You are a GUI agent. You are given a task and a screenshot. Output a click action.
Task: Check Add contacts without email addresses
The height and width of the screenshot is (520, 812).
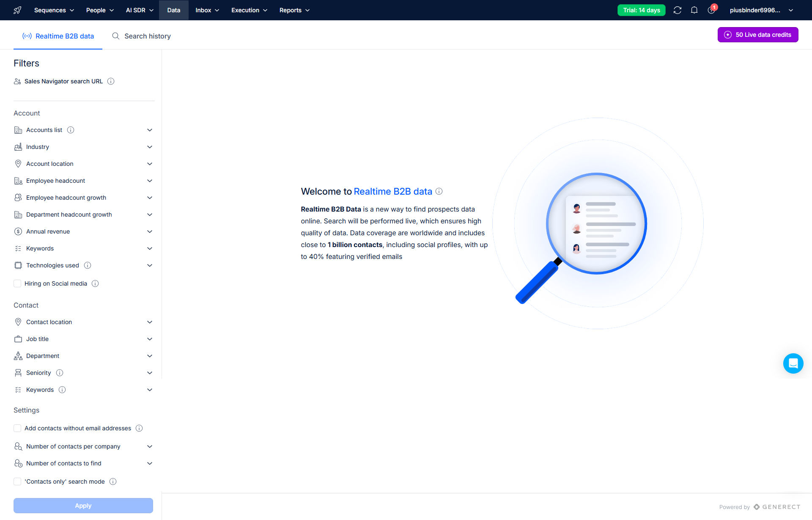[x=17, y=428]
